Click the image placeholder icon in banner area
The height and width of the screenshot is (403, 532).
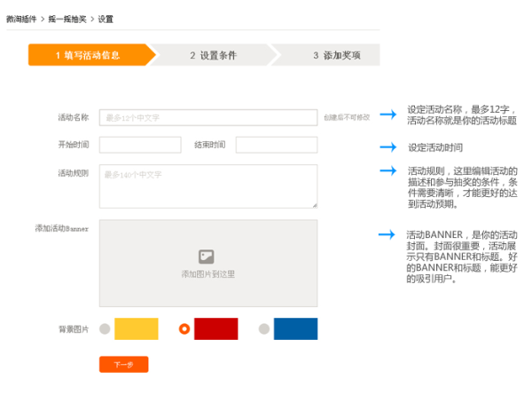[207, 257]
